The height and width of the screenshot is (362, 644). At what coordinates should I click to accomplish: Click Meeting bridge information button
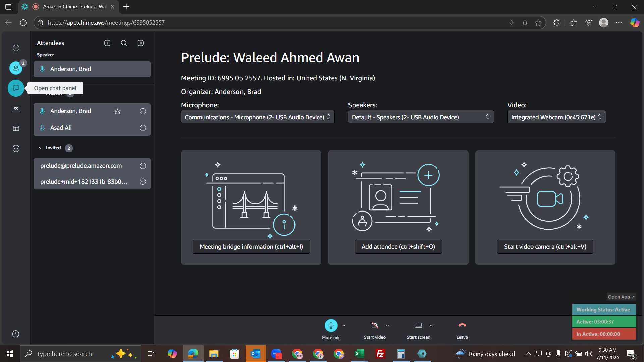251,247
